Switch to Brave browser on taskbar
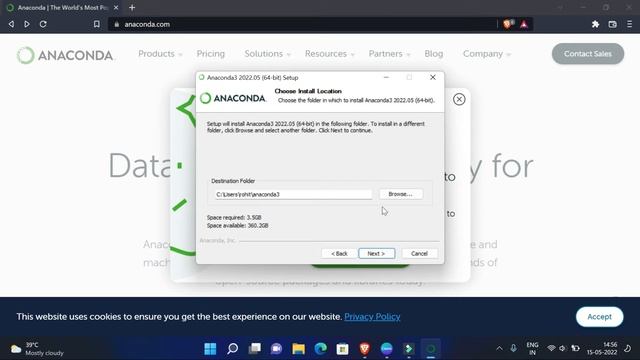 click(364, 349)
